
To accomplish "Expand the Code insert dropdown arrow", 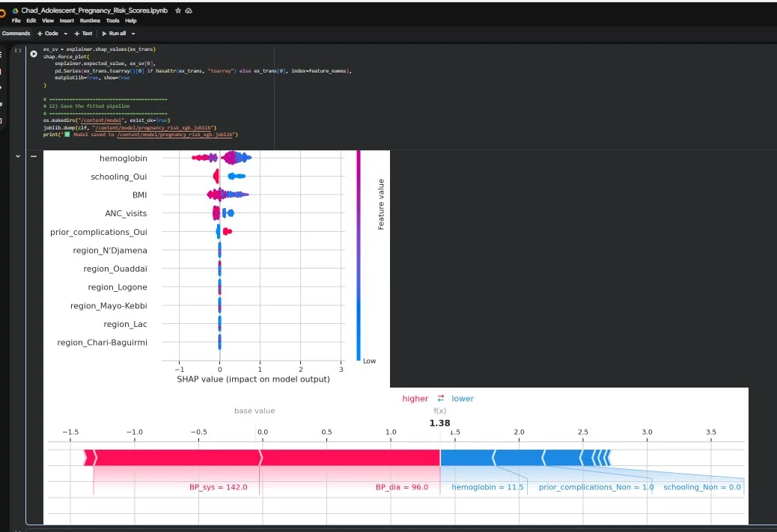I will tap(66, 34).
